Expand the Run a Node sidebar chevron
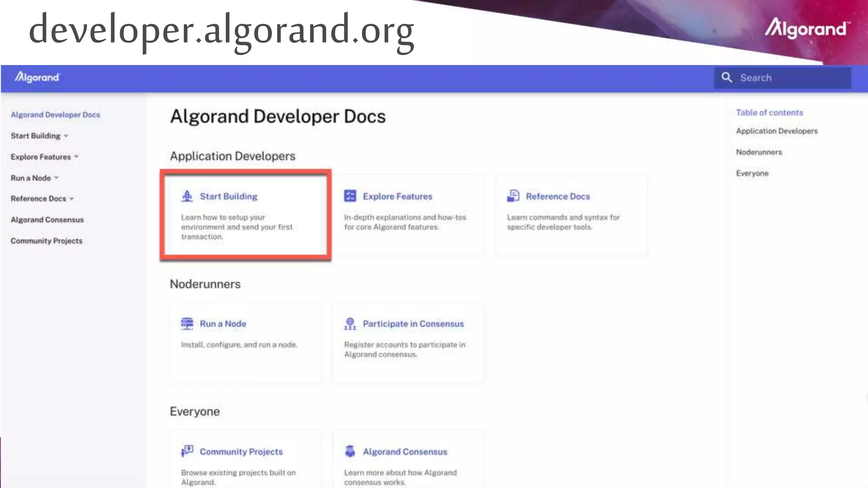The image size is (868, 488). (x=56, y=178)
